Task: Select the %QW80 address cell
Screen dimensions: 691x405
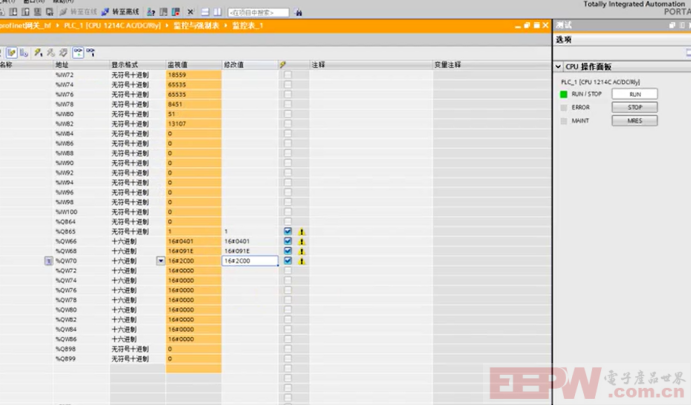Action: click(x=82, y=310)
